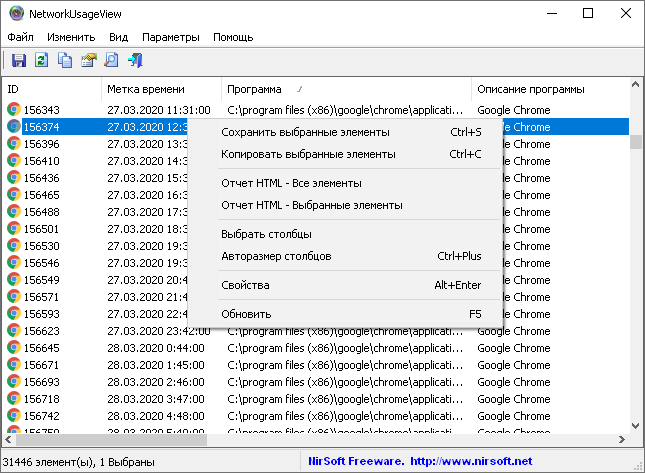This screenshot has width=645, height=473.
Task: Click the NetworkUsageView title bar app icon
Action: pyautogui.click(x=16, y=14)
